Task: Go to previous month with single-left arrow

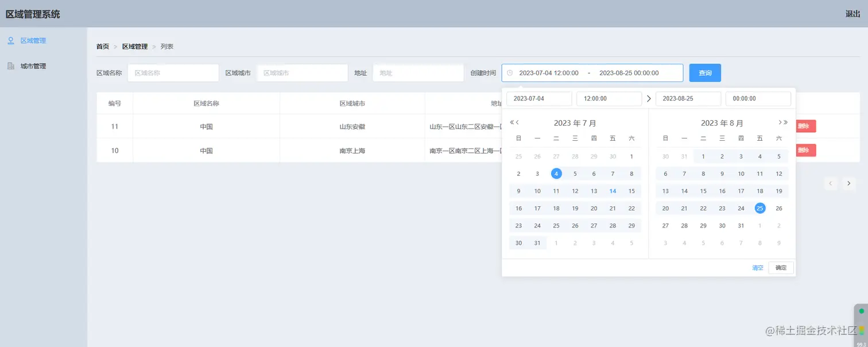Action: pos(517,122)
